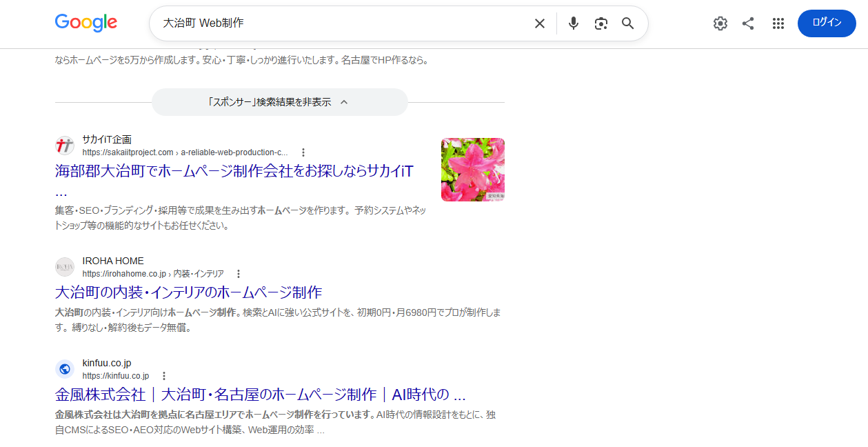Open the サカイiT企画 site favicon
868x447 pixels.
tap(65, 146)
